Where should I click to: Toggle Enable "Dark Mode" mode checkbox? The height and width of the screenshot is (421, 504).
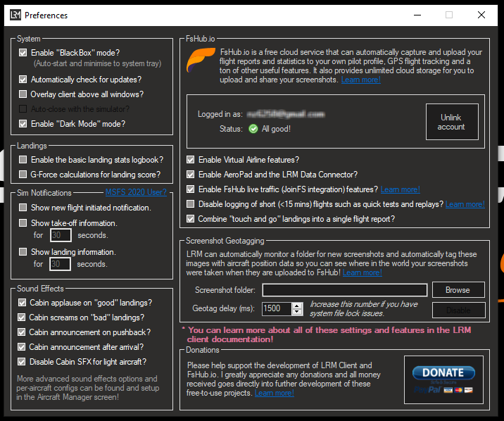(23, 123)
